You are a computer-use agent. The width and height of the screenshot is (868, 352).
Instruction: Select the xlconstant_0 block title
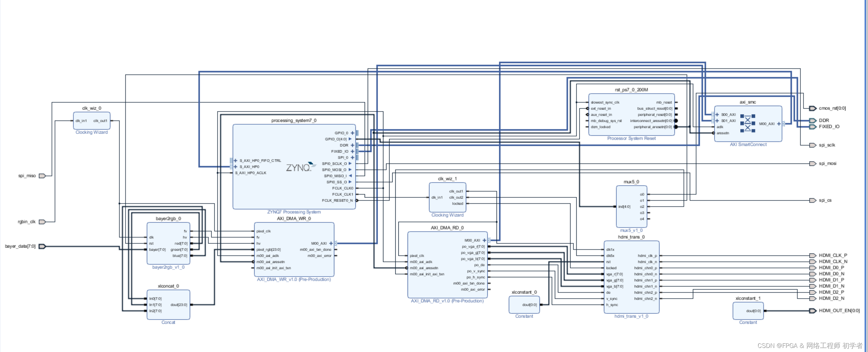pos(524,292)
